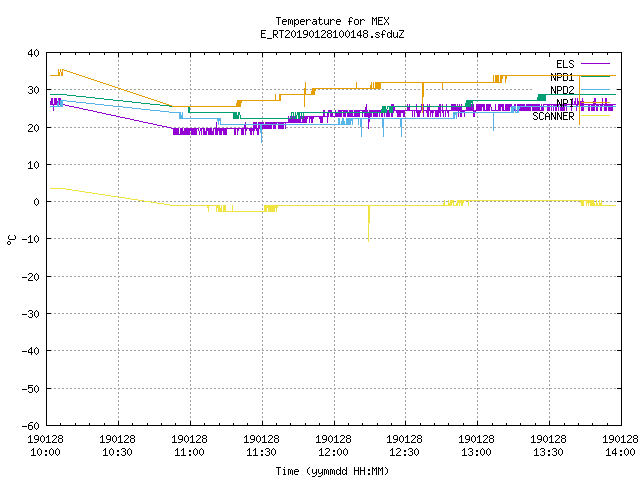Click the yellow SCANNER legend line sample

tap(595, 116)
